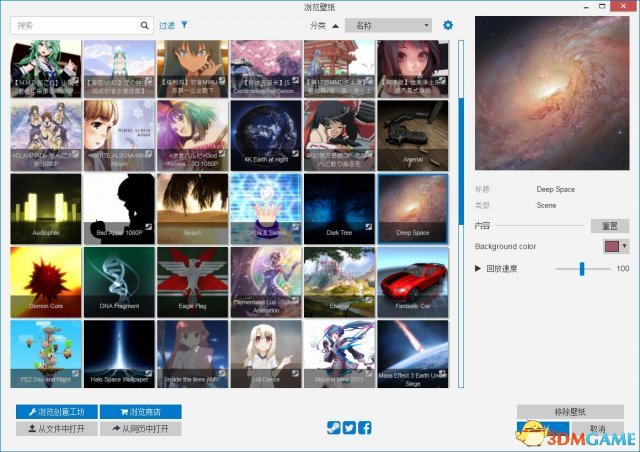
Task: Select the Arsenal wallpaper thumbnail
Action: (x=413, y=136)
